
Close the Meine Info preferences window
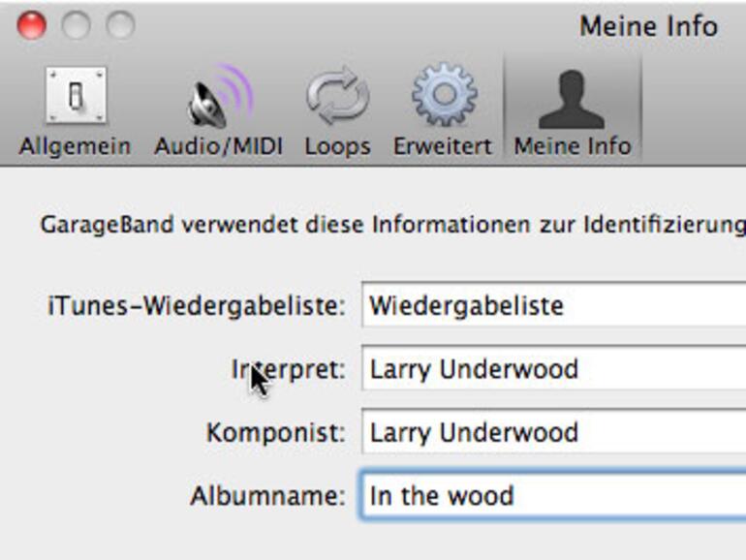pos(32,25)
